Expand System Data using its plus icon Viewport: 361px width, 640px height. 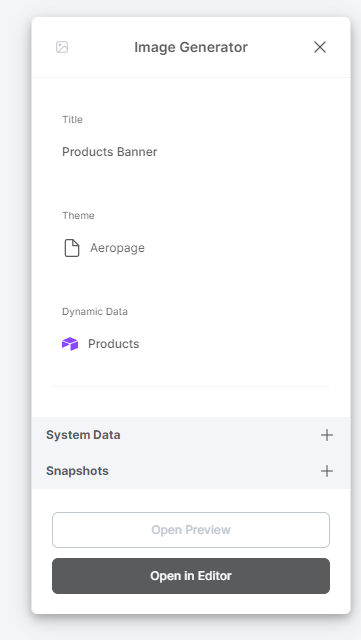tap(327, 435)
